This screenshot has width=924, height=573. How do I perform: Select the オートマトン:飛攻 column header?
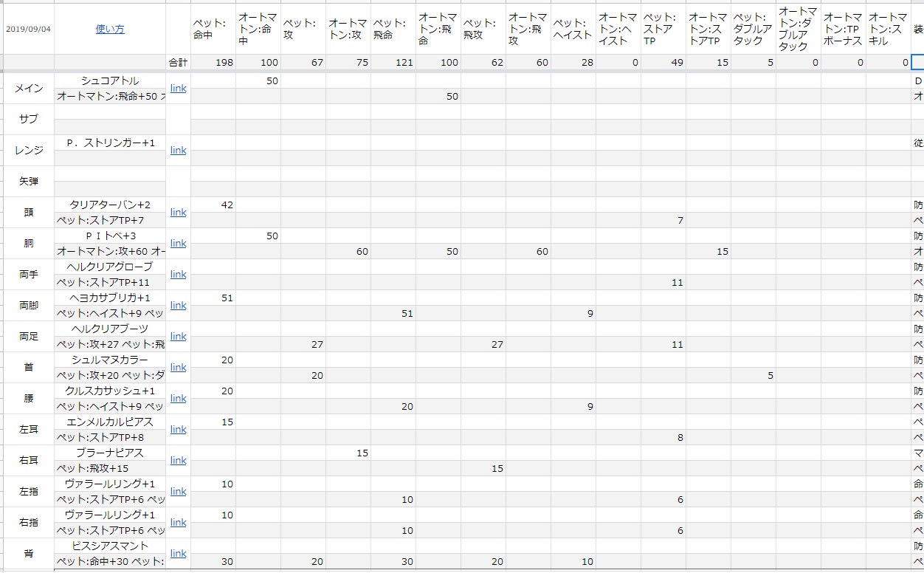(528, 30)
